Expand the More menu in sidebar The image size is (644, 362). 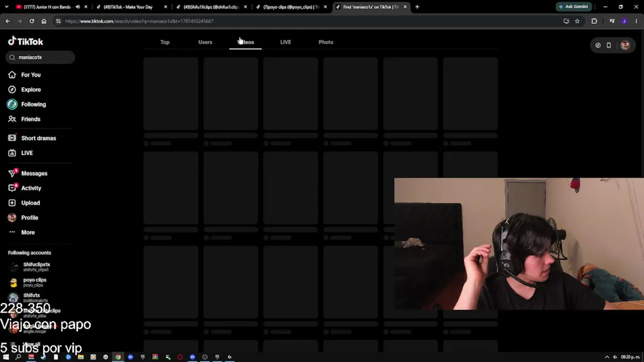click(28, 232)
